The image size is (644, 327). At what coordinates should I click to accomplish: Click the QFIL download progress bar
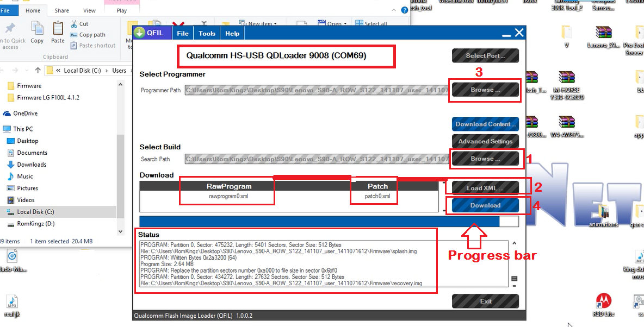(x=329, y=222)
